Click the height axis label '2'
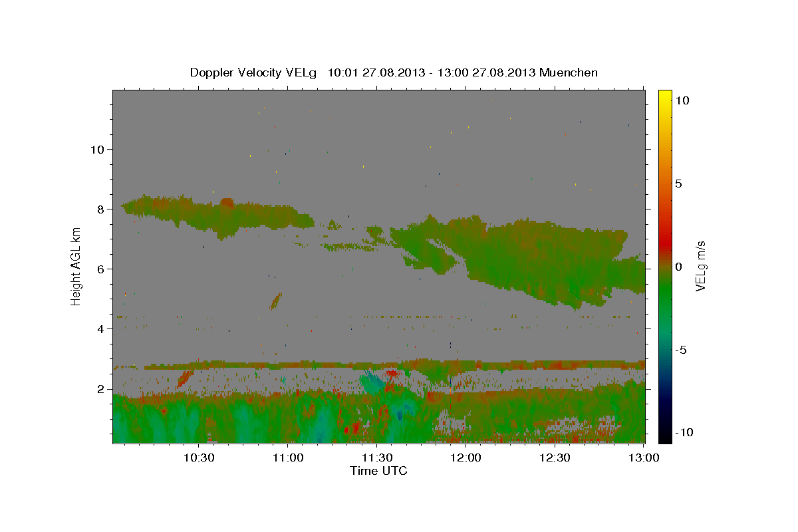 tap(100, 389)
